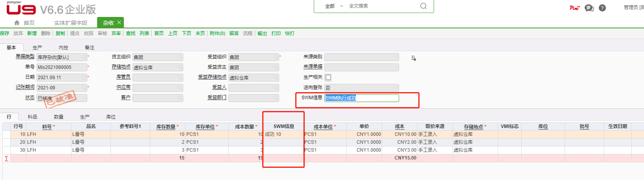Click the list settings icon beside 来源类别
Screen dimensions: 644x180
click(414, 58)
